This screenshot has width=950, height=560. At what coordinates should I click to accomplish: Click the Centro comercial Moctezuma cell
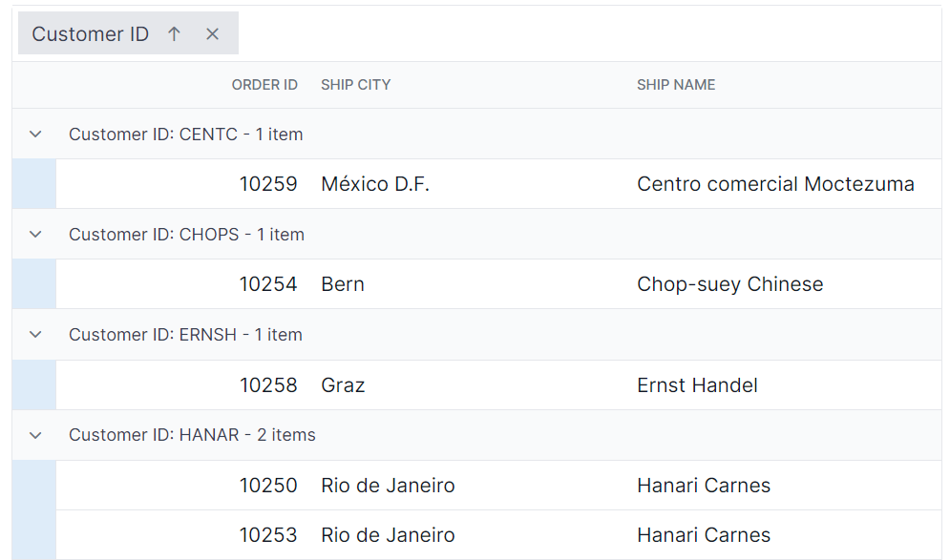[775, 184]
